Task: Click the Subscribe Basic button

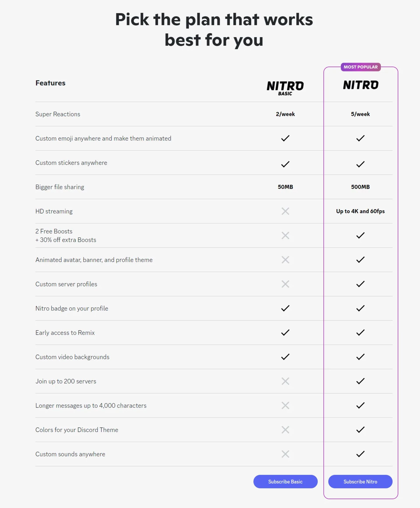Action: point(285,481)
